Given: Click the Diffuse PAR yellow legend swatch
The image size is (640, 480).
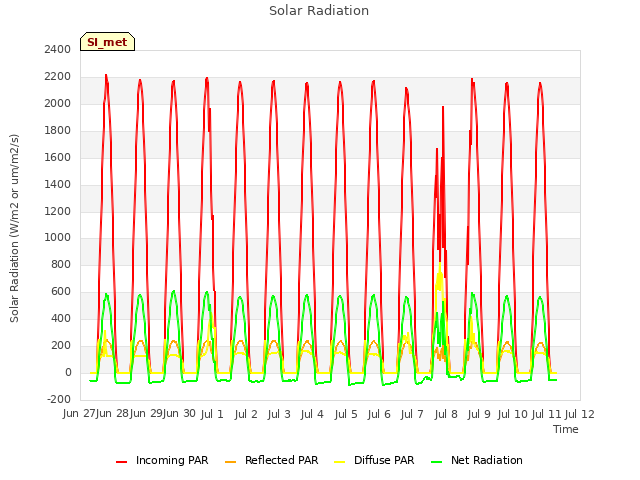Looking at the screenshot, I should [x=340, y=462].
